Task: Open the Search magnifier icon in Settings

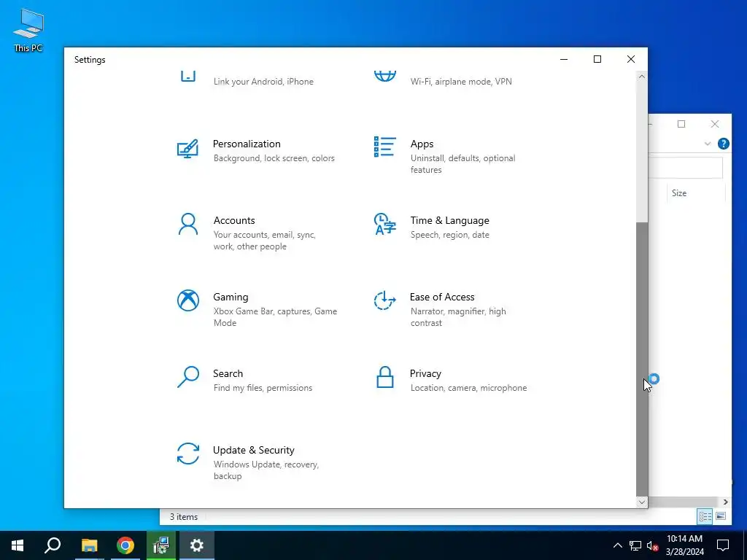Action: click(188, 377)
